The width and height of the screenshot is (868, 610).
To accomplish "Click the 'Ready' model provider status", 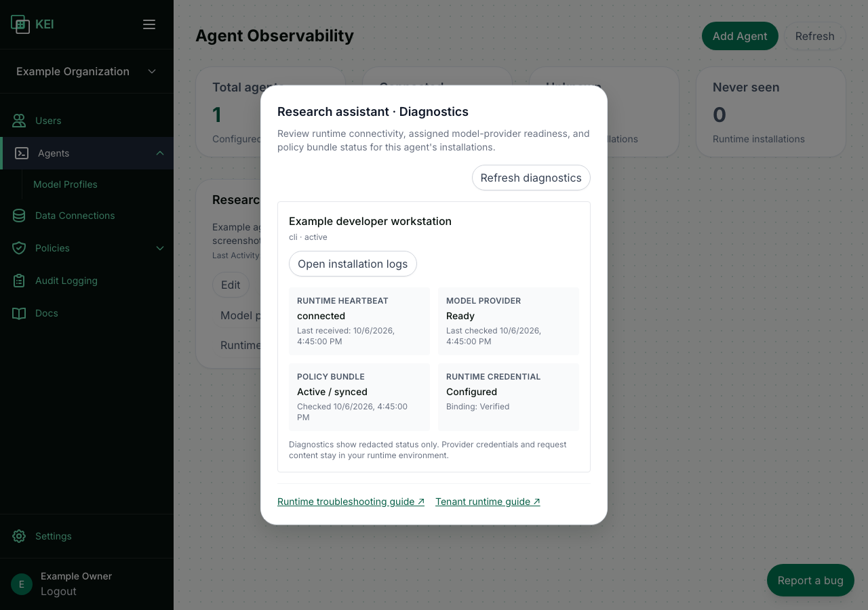I will [460, 316].
